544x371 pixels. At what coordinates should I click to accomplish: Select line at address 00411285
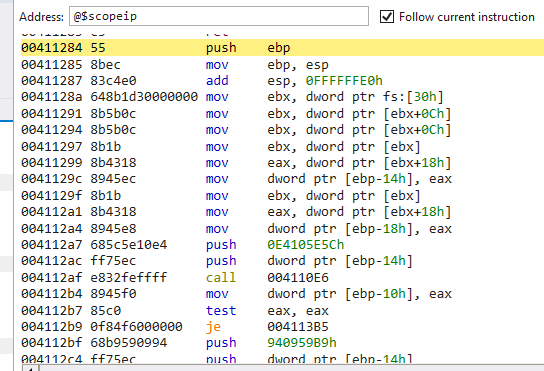[x=282, y=65]
